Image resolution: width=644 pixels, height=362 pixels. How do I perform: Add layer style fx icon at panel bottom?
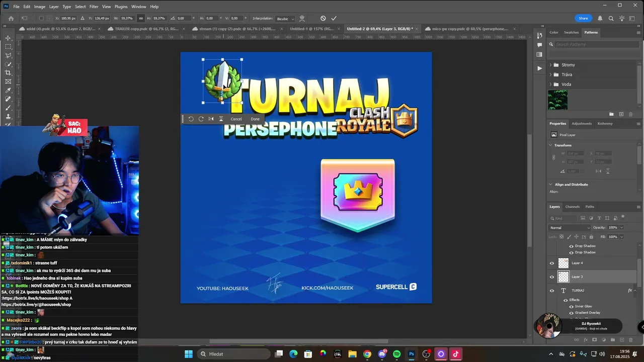click(x=585, y=340)
